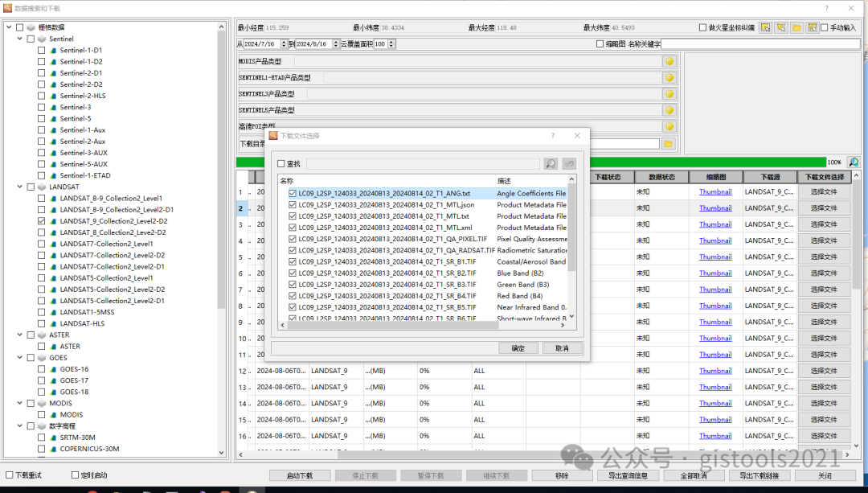Click the help question mark of the 数据搜索和下载 window
This screenshot has width=868, height=493.
click(x=826, y=8)
